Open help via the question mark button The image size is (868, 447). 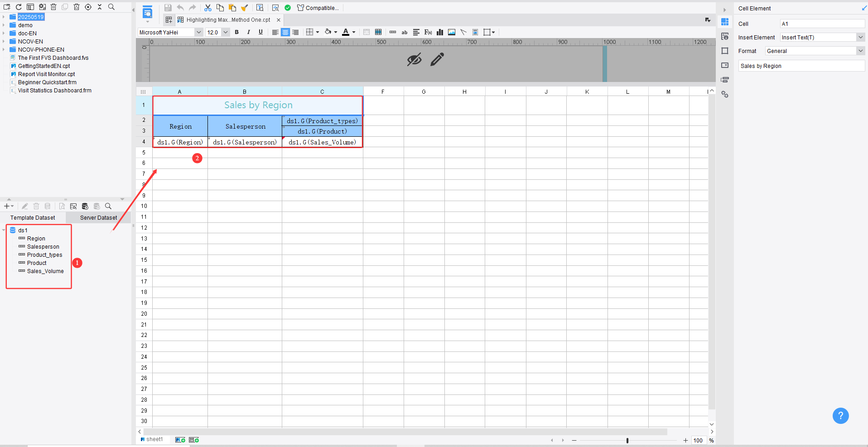point(841,415)
